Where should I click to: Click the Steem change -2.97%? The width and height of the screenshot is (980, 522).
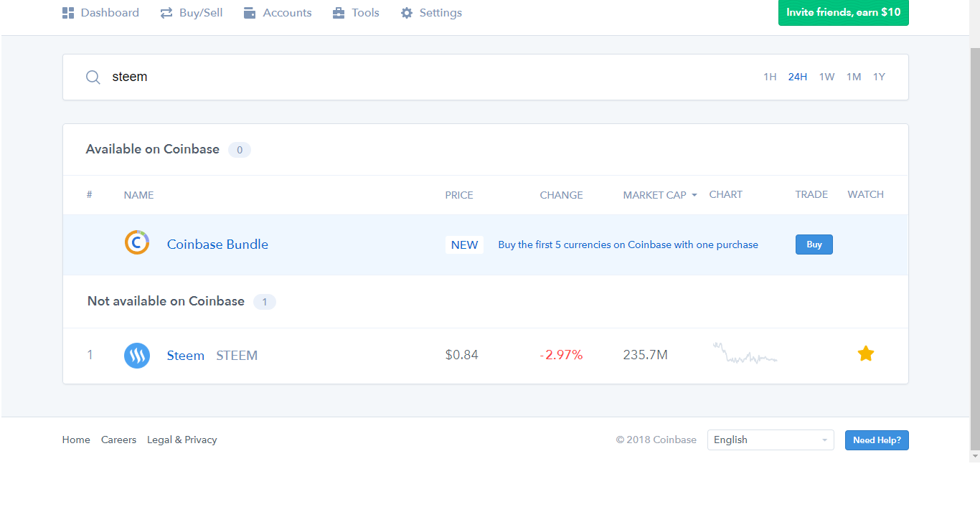[x=561, y=355]
